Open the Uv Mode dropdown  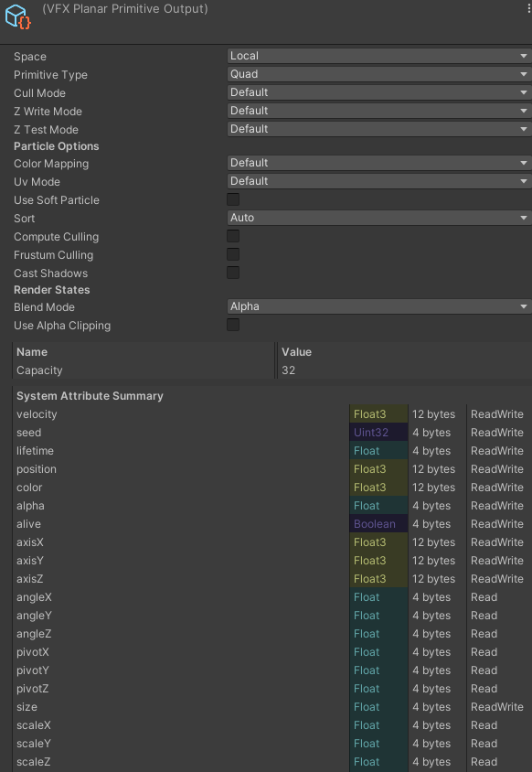[x=377, y=181]
